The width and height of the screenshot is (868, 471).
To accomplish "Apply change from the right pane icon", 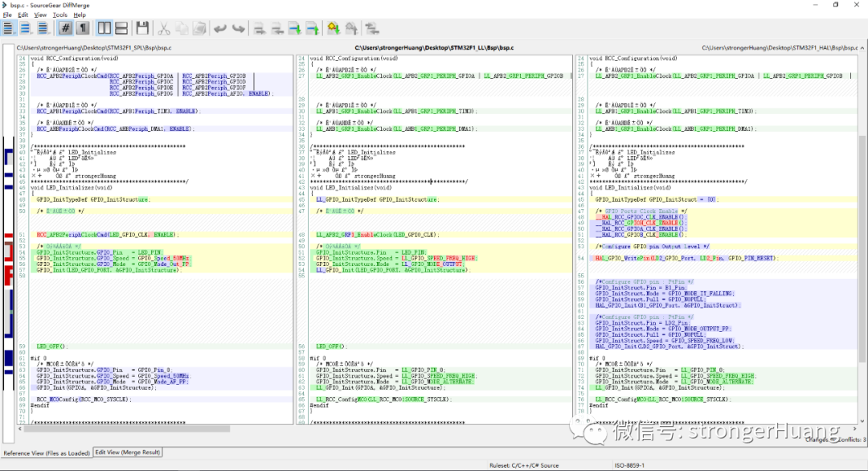I will (276, 28).
